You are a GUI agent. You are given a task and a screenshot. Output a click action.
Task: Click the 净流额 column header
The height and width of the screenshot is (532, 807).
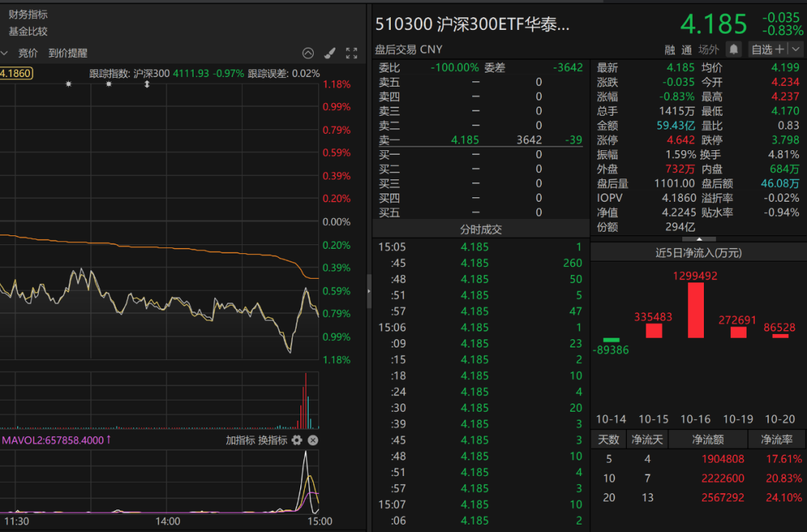(708, 439)
